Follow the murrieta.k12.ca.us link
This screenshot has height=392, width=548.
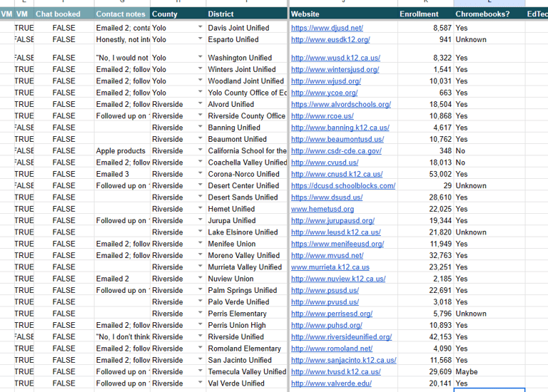click(330, 267)
